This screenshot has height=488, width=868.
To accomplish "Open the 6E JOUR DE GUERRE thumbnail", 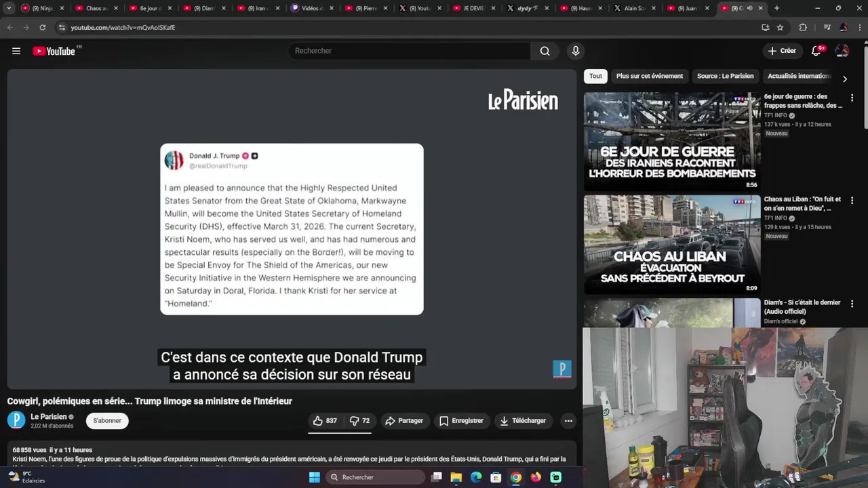I will click(672, 142).
